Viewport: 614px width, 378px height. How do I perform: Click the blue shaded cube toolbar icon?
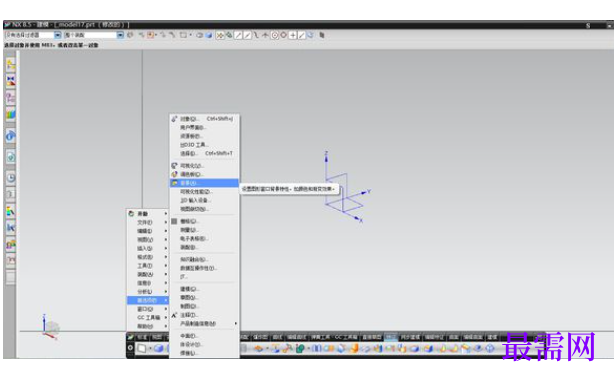click(209, 35)
